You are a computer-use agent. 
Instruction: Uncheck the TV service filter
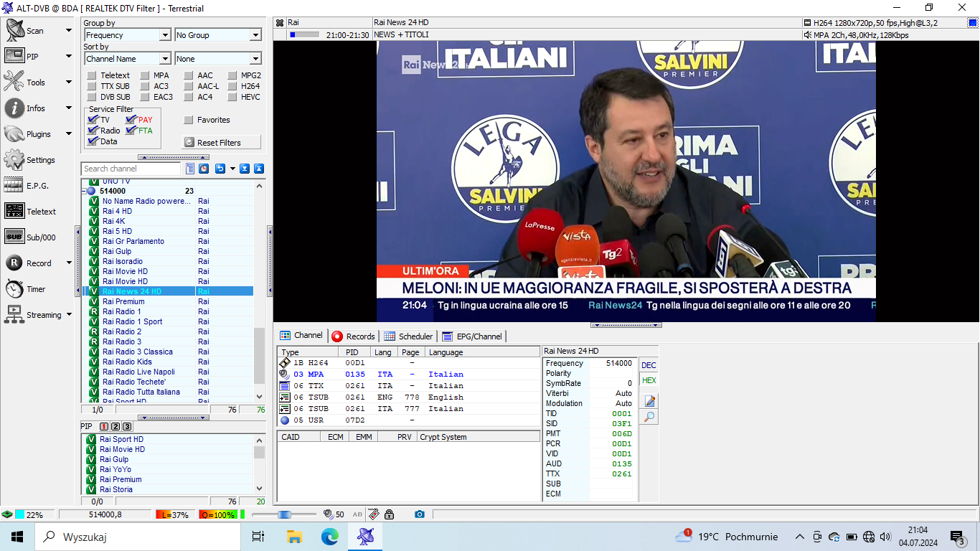[x=93, y=120]
